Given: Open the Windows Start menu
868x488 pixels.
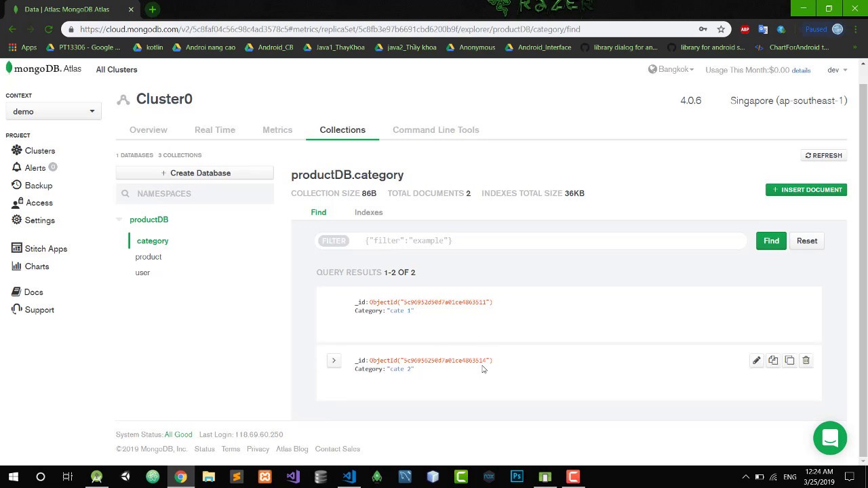Looking at the screenshot, I should [x=13, y=476].
